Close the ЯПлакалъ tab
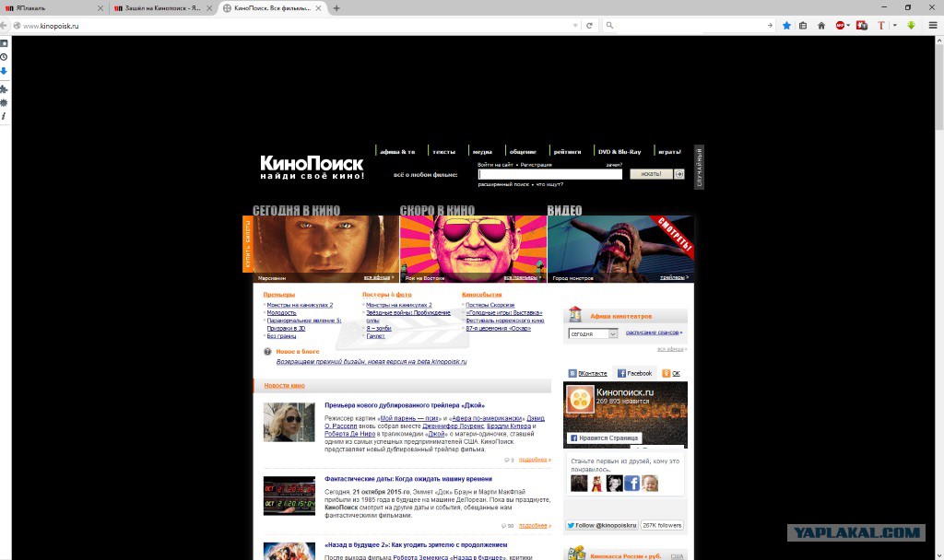 100,7
